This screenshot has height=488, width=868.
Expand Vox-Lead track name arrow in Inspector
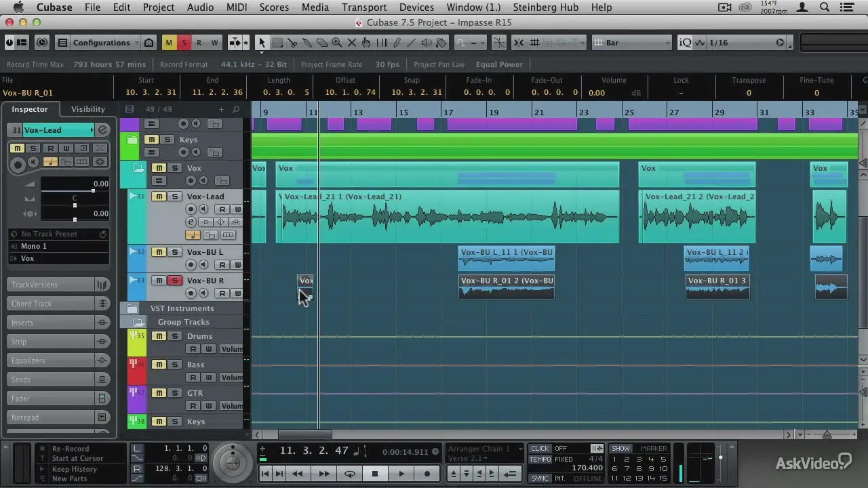92,129
